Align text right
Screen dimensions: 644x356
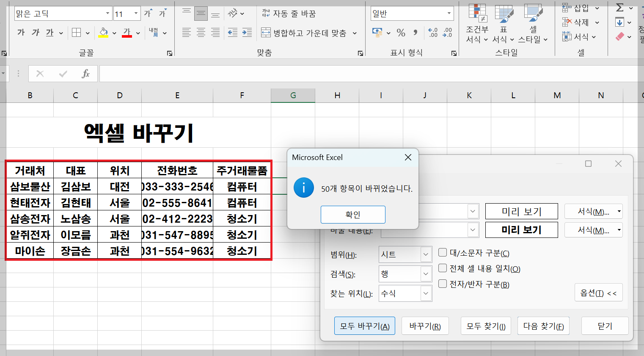pos(215,33)
